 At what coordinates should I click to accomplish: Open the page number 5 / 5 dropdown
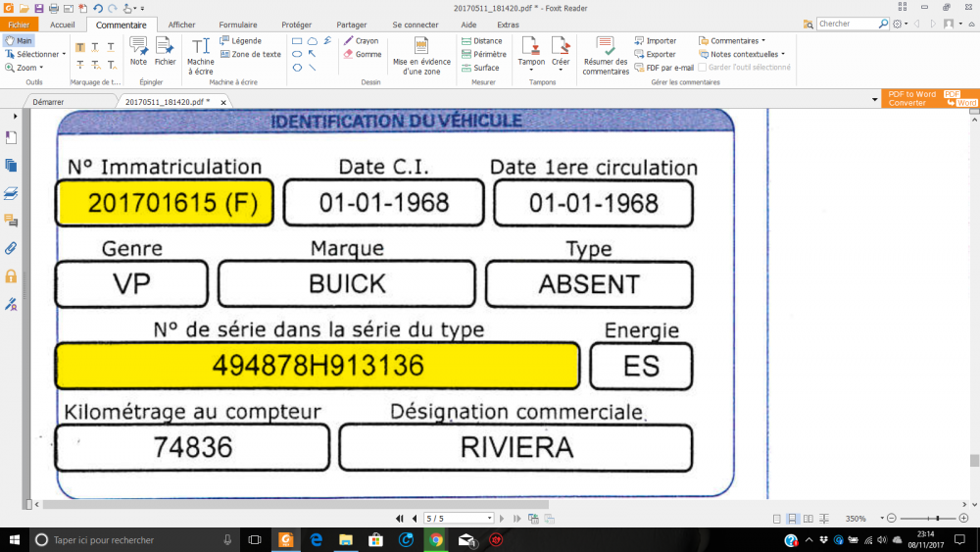click(489, 519)
